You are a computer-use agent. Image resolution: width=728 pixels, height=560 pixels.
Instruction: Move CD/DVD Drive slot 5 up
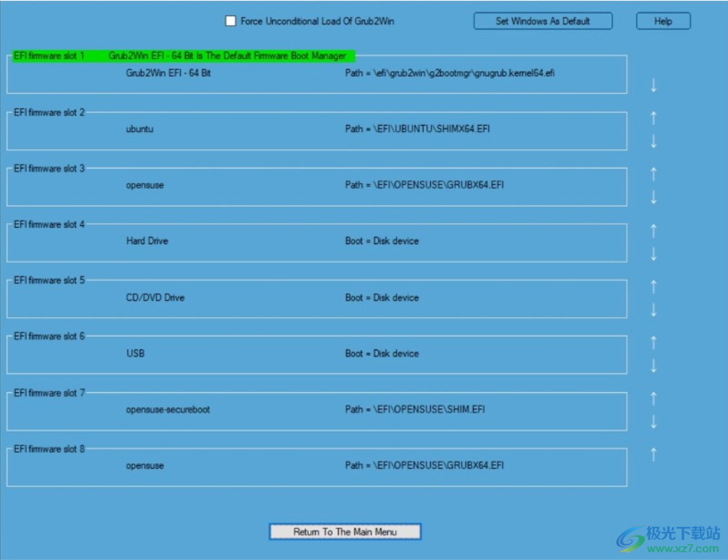click(x=654, y=287)
